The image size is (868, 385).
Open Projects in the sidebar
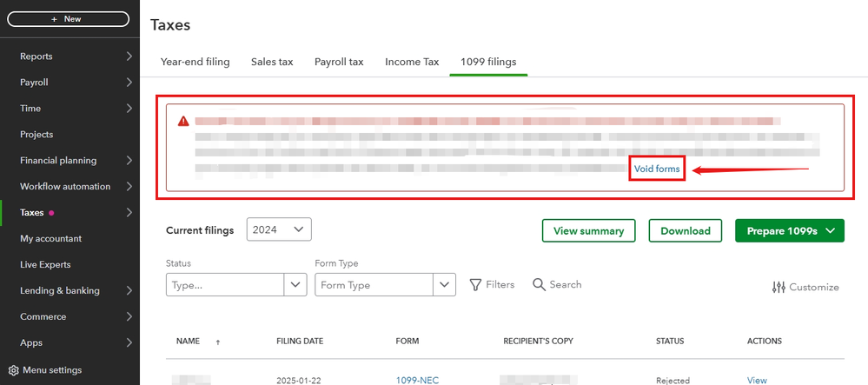pyautogui.click(x=36, y=135)
